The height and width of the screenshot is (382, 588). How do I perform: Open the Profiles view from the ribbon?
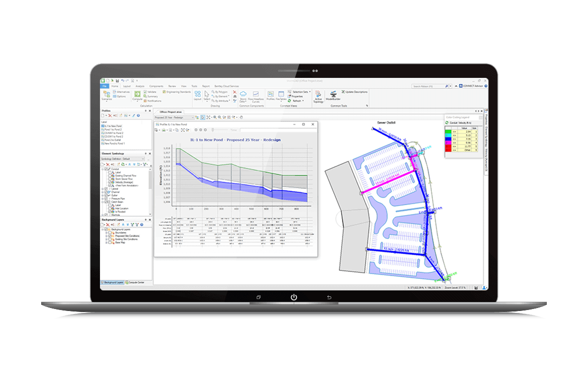(270, 95)
